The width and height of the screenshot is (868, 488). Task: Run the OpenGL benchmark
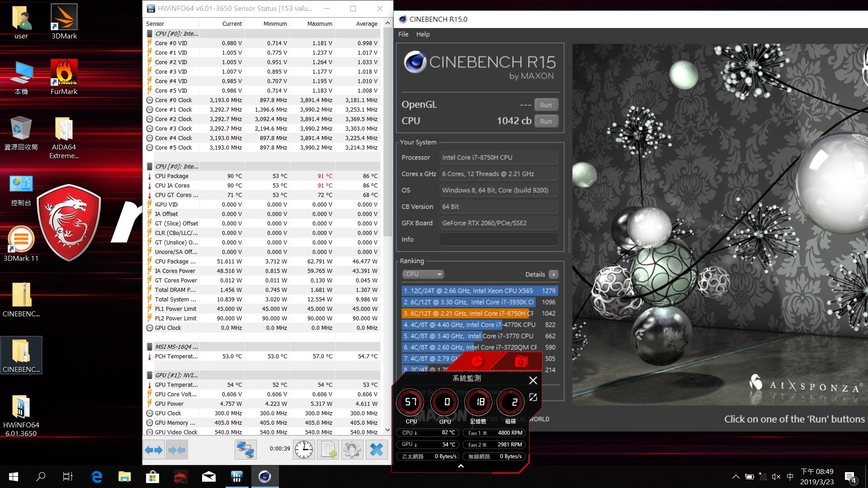(x=546, y=105)
